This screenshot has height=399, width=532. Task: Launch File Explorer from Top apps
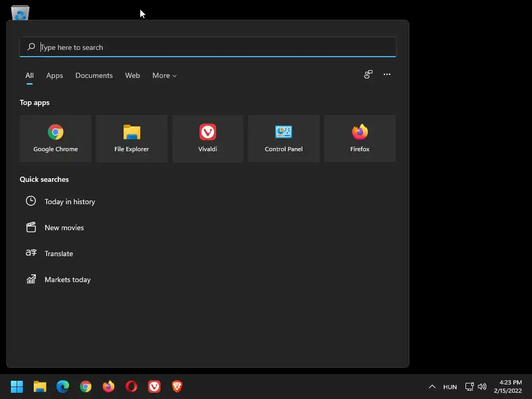click(x=131, y=139)
